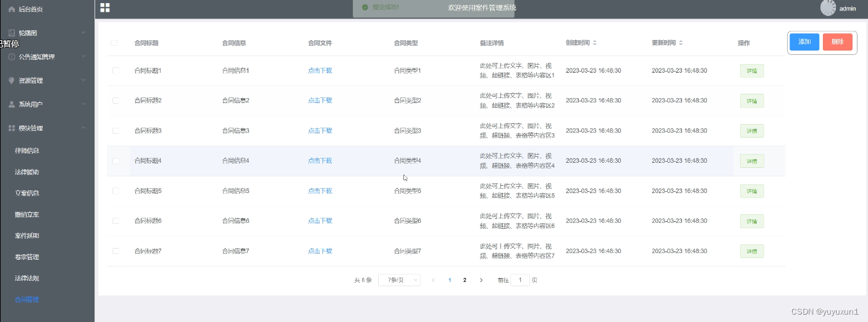Open 详情 for 合同标题3 row

[752, 131]
